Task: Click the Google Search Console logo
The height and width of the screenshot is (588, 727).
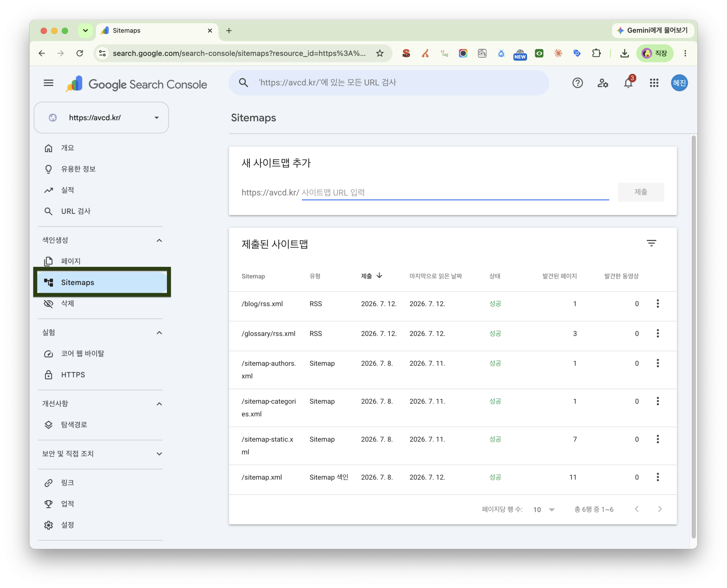Action: coord(137,84)
